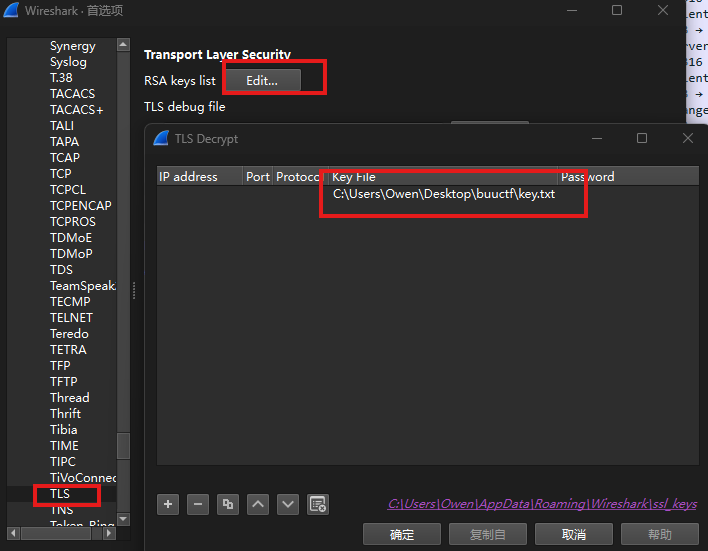Select TFTP protocol entry
708x551 pixels.
64,382
